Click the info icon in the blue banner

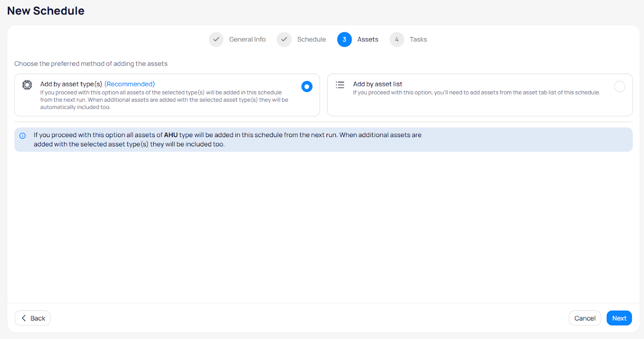pyautogui.click(x=23, y=136)
